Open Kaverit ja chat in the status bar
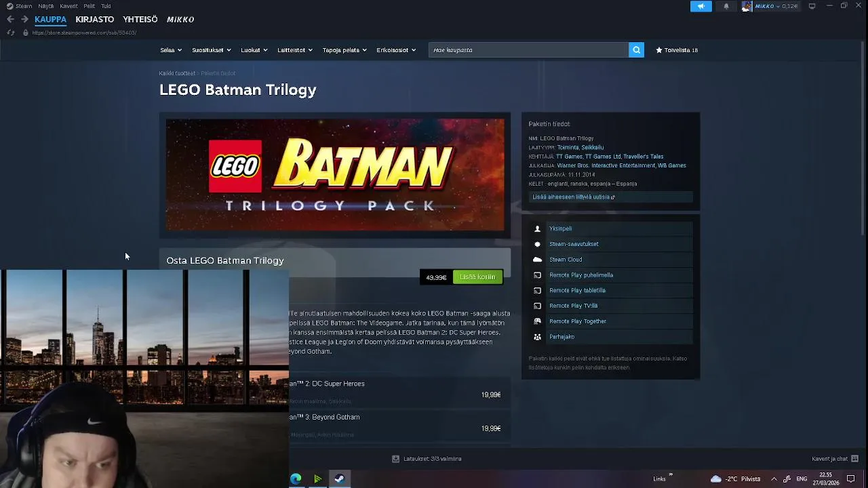This screenshot has width=868, height=488. click(x=829, y=459)
